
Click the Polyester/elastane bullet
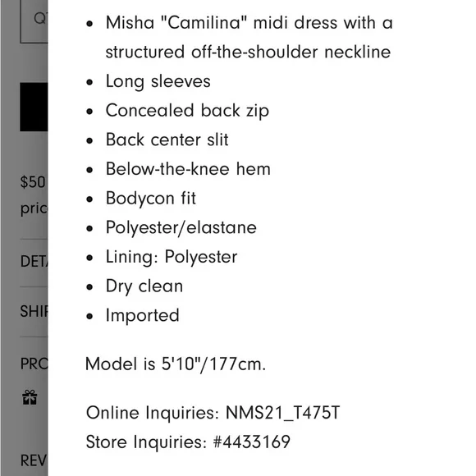click(181, 227)
